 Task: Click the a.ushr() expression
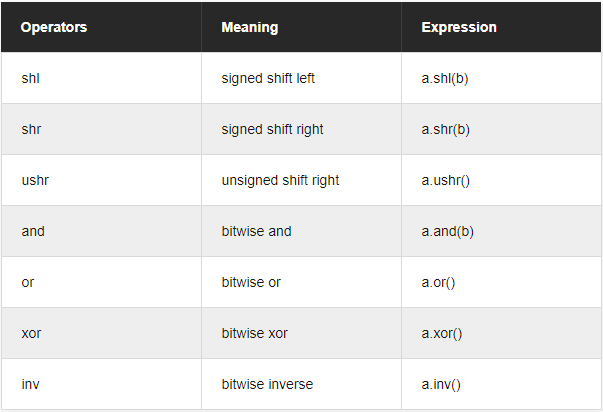click(445, 180)
